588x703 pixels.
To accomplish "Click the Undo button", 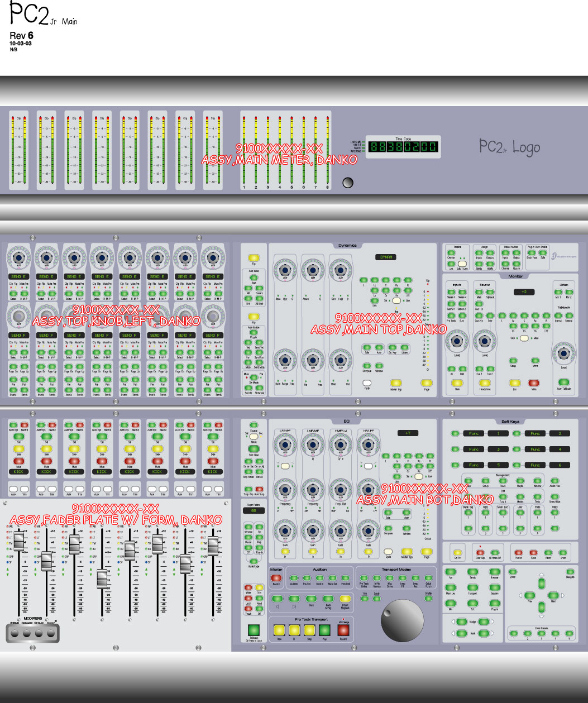I will 563,553.
